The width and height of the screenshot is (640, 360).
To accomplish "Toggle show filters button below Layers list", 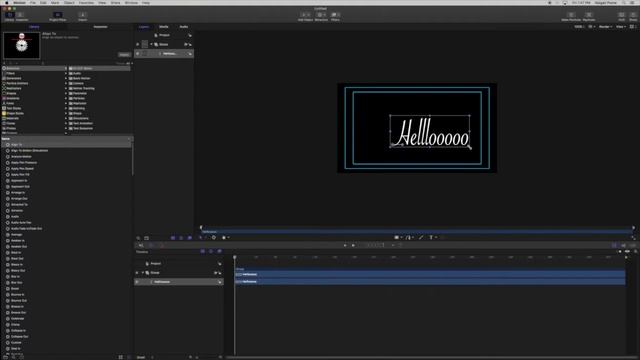I will point(189,238).
